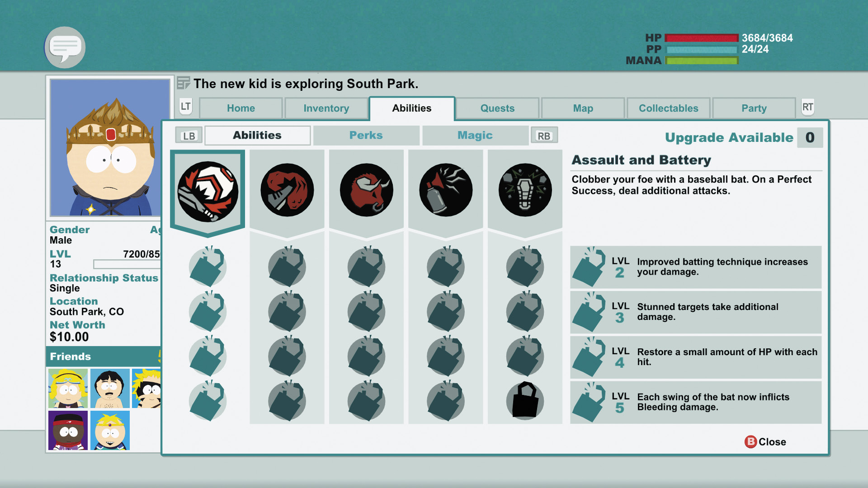Click the RB bumper button

[544, 136]
